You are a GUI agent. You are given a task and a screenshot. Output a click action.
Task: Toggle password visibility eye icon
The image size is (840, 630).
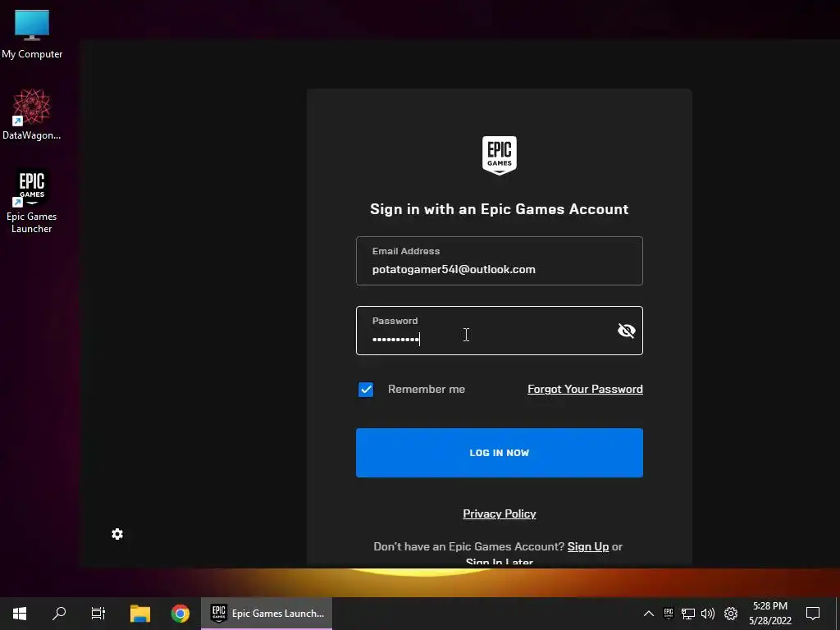tap(626, 331)
